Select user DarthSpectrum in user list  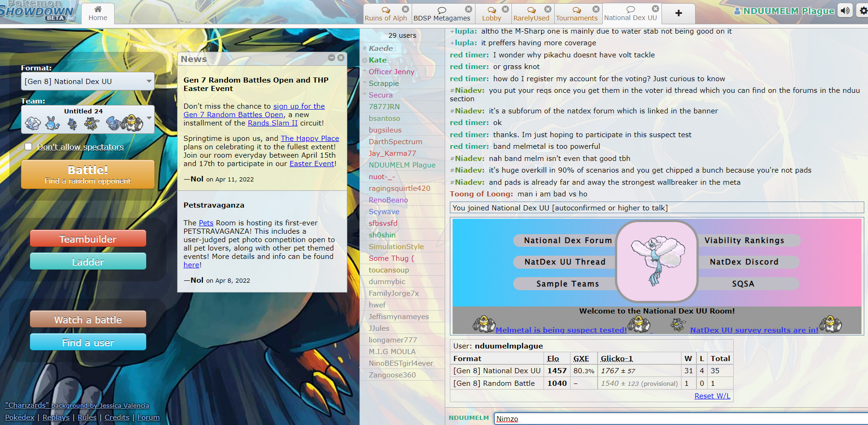coord(402,141)
